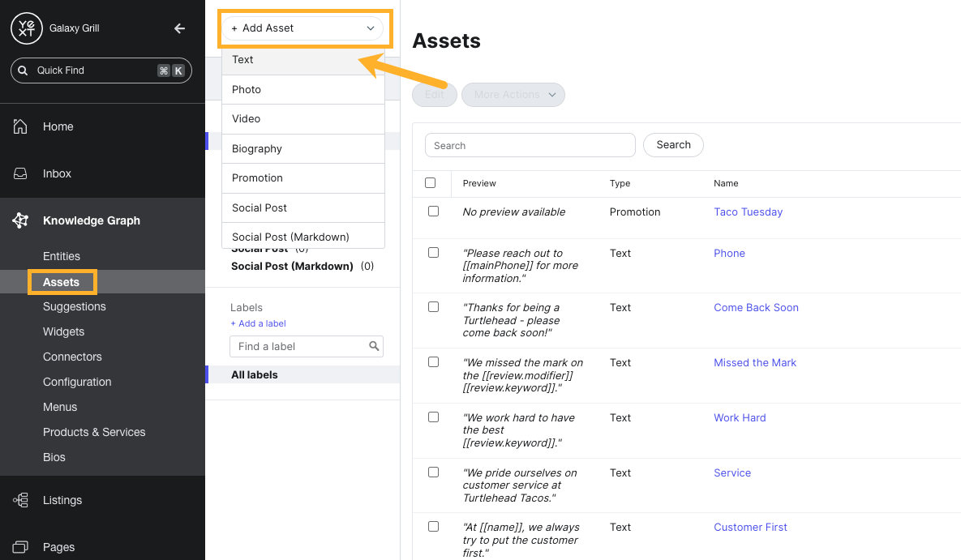This screenshot has width=961, height=560.
Task: Open the Missed the Mark asset link
Action: click(x=754, y=362)
